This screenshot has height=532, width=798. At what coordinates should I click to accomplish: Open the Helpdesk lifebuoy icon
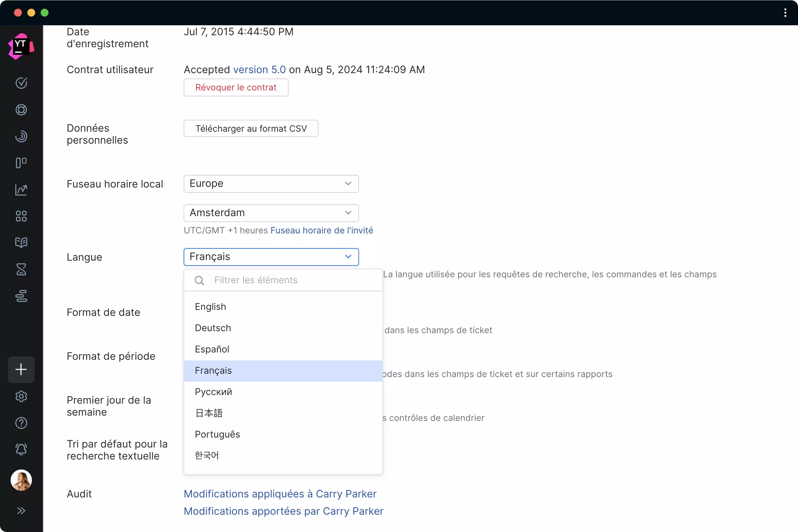21,110
